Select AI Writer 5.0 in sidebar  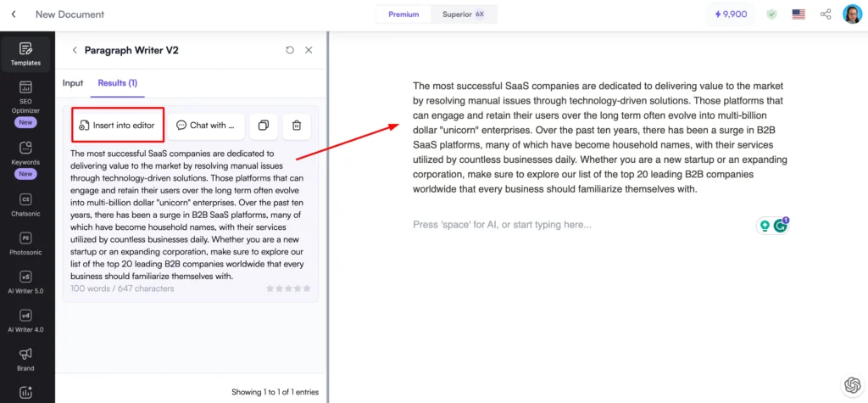25,283
